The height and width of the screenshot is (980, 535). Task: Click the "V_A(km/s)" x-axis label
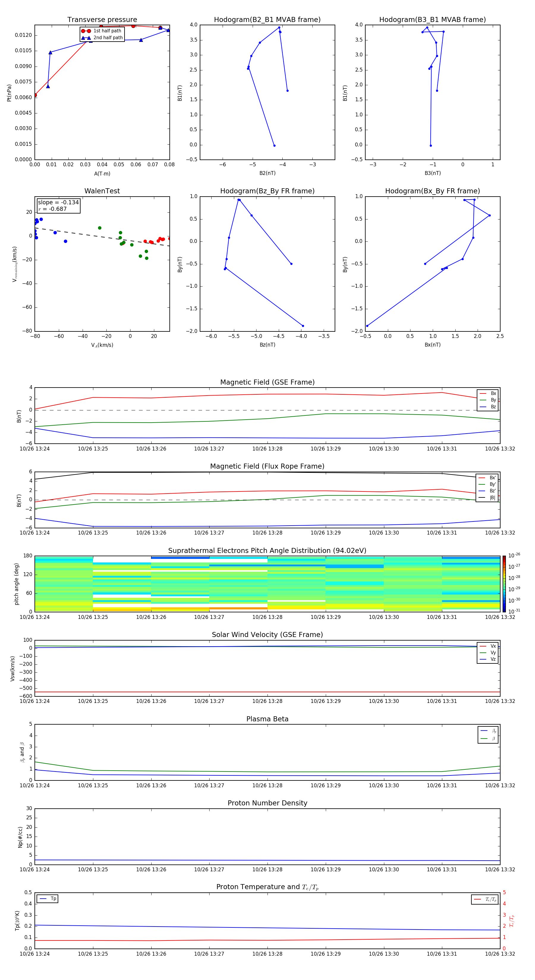(102, 345)
